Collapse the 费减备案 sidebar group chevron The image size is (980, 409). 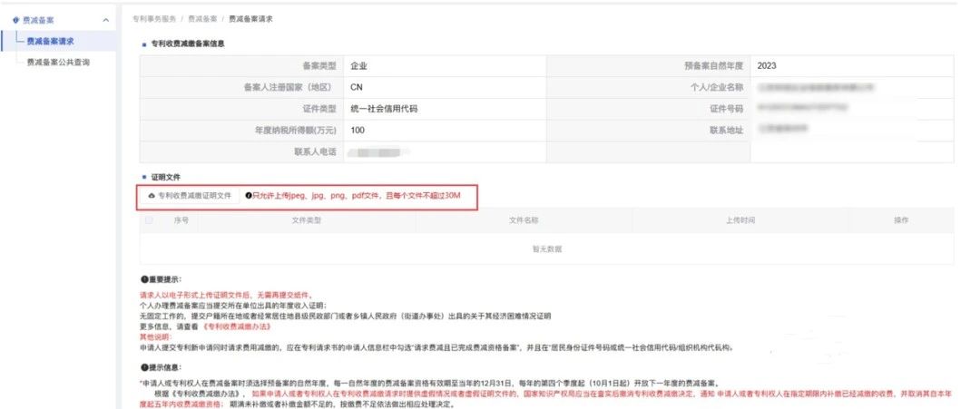coord(105,20)
